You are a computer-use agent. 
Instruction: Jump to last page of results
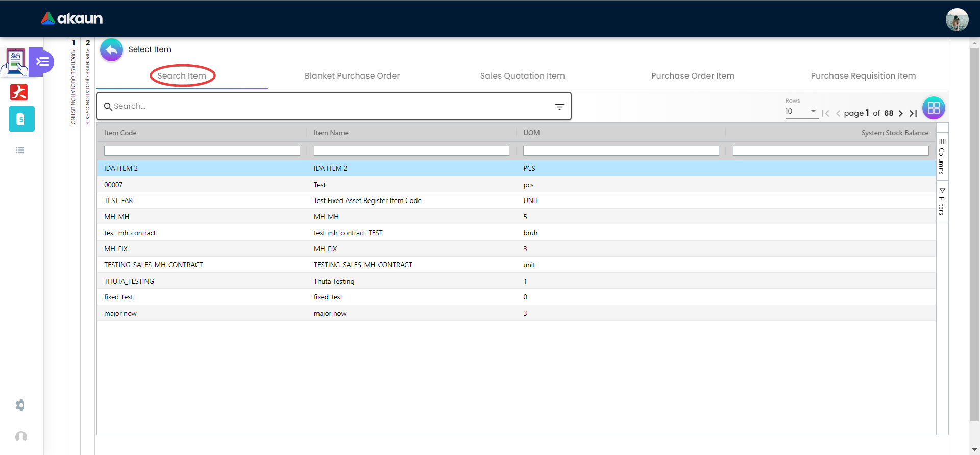[x=913, y=113]
